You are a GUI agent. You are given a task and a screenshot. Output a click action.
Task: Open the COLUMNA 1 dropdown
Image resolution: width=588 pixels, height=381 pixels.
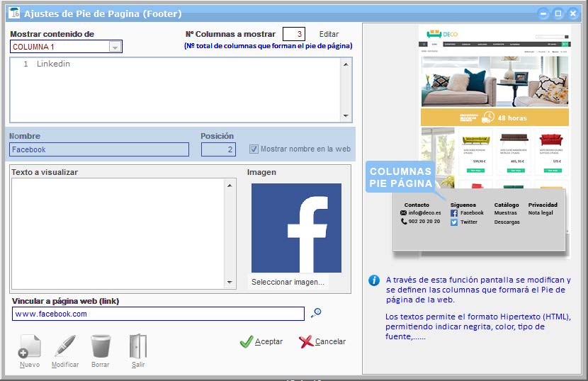(115, 47)
